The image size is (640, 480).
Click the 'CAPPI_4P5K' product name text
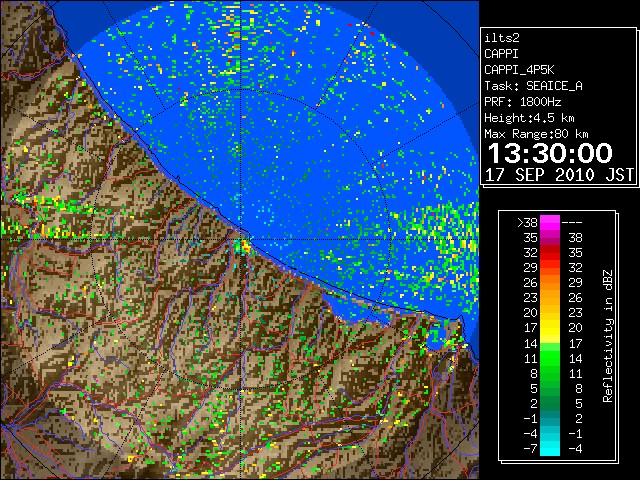519,70
